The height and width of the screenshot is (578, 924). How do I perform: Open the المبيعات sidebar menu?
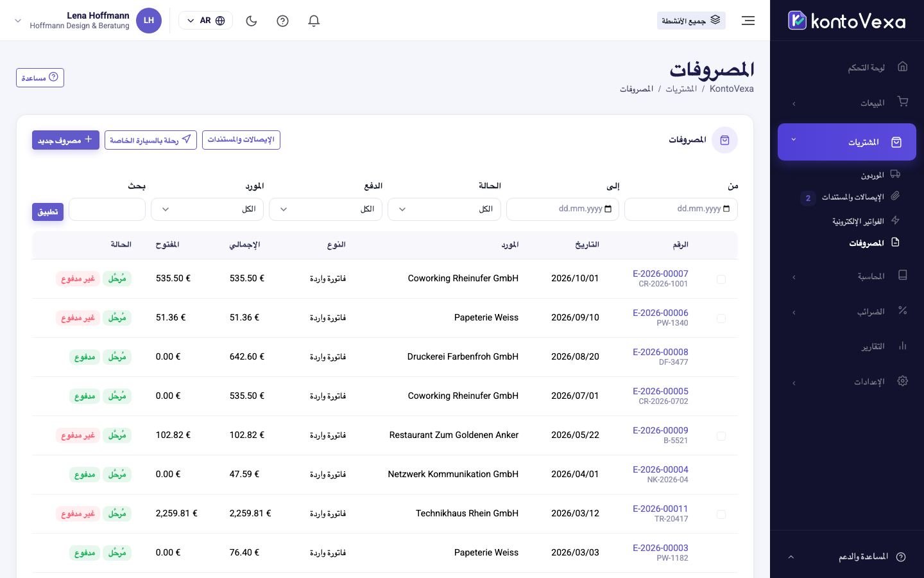pos(847,103)
